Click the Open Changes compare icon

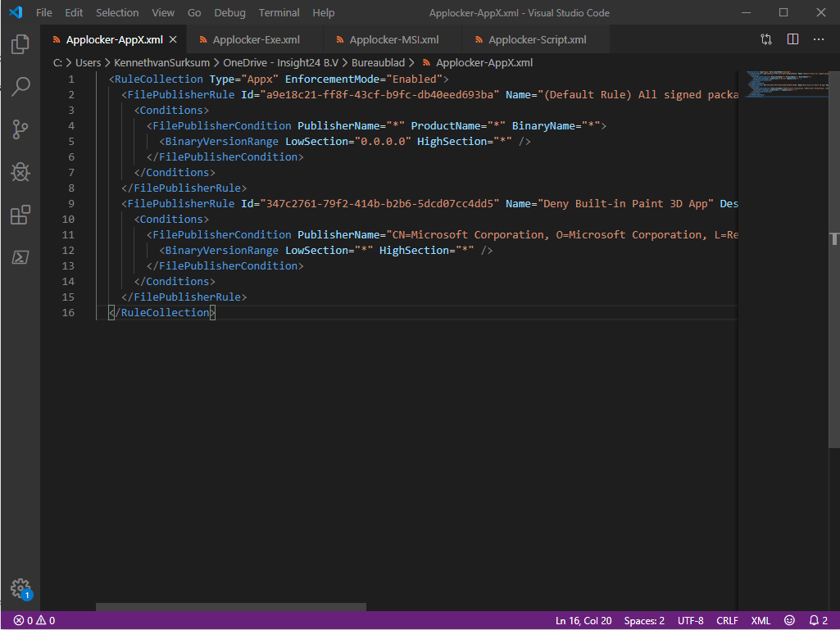pos(766,39)
